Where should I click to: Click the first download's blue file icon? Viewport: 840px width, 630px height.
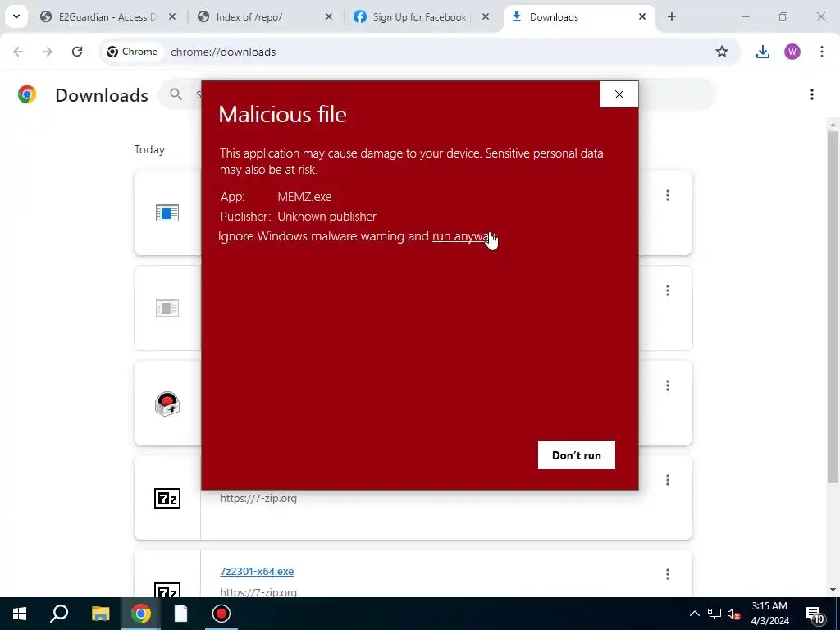(167, 213)
